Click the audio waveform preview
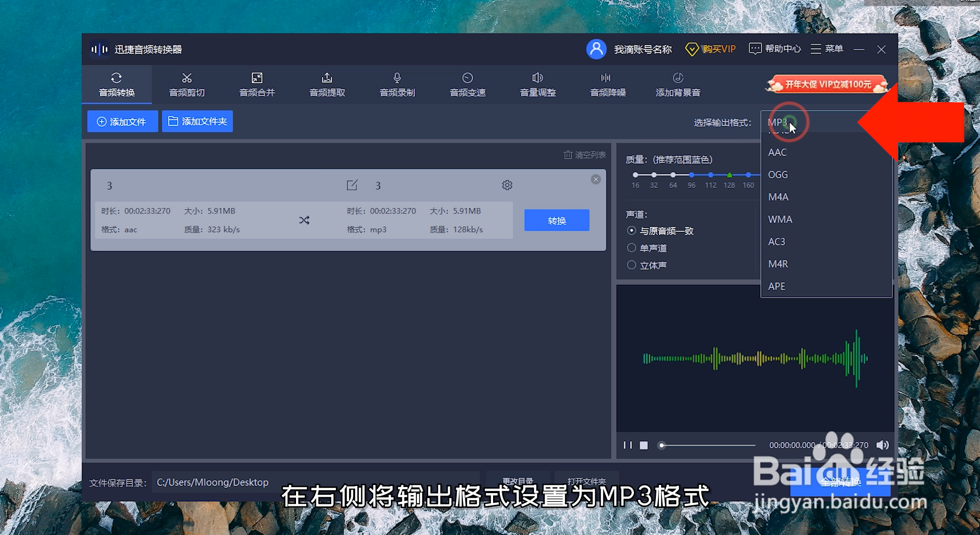 [x=755, y=358]
